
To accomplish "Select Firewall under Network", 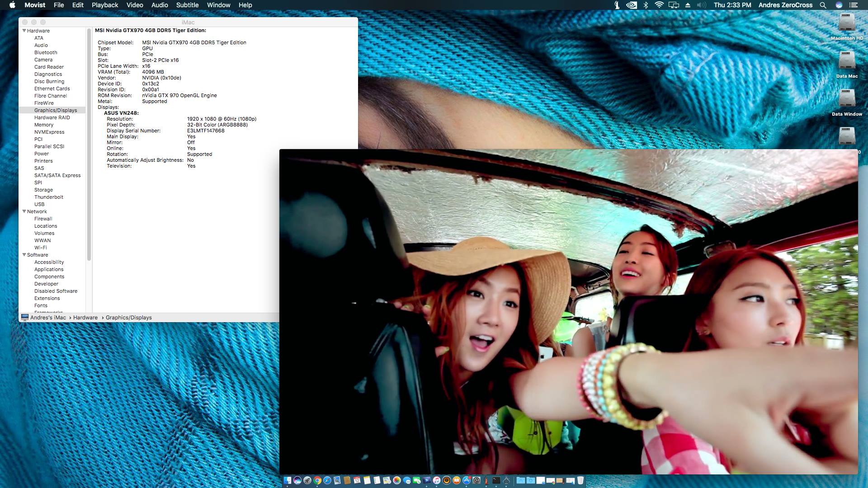I will [43, 219].
